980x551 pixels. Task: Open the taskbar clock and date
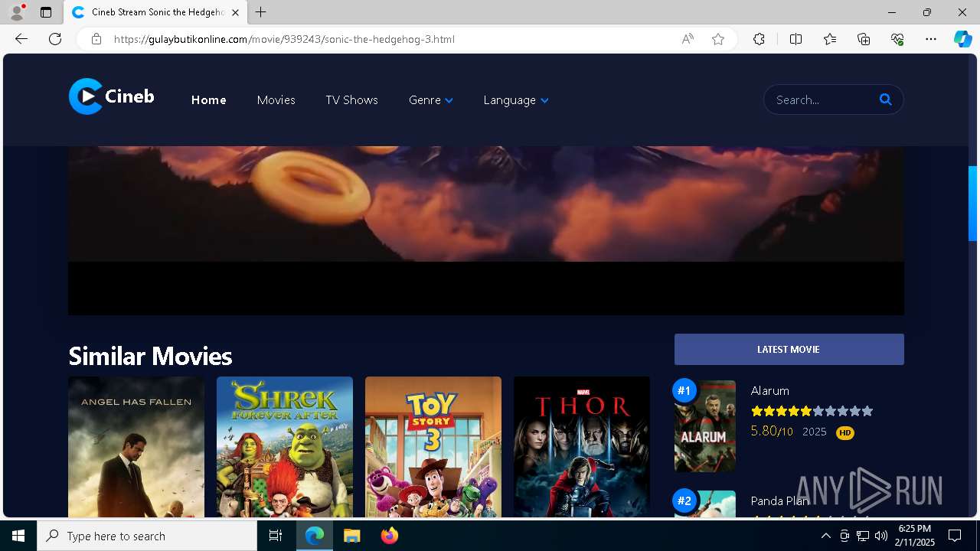click(x=915, y=536)
